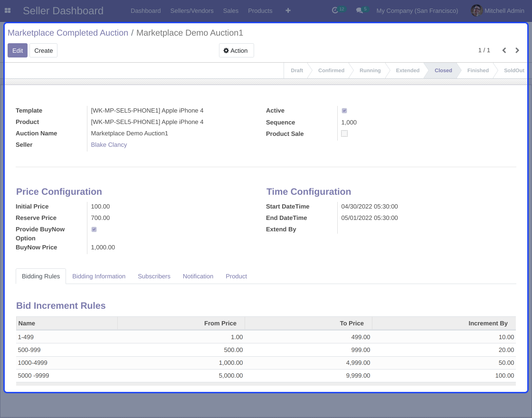Screen dimensions: 532x418
Task: Click the plus icon in top menu
Action: [288, 10]
